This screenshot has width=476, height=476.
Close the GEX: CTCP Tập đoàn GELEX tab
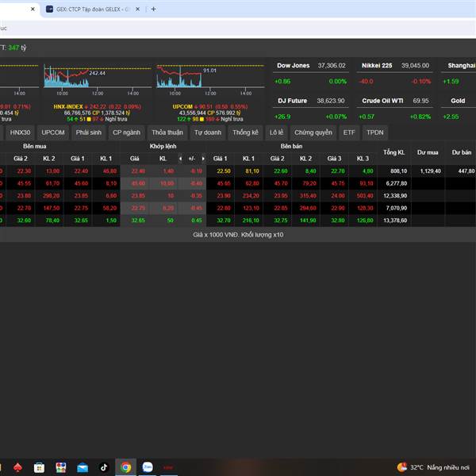137,9
